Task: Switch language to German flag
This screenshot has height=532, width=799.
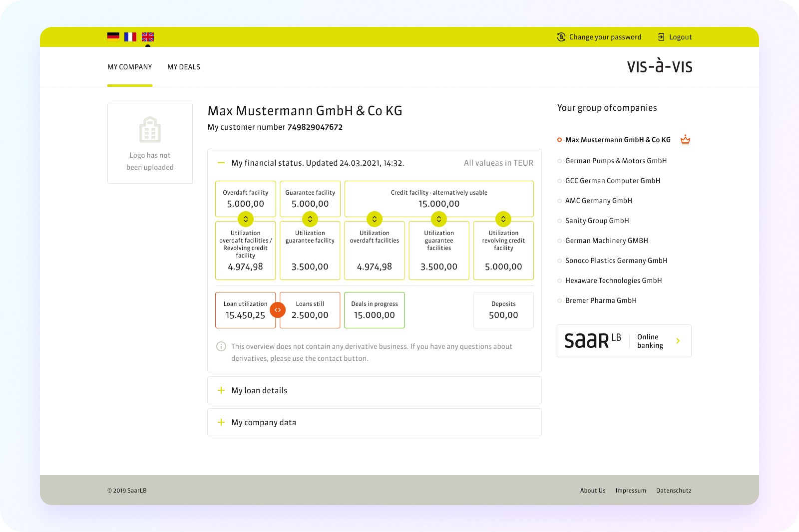Action: coord(113,36)
